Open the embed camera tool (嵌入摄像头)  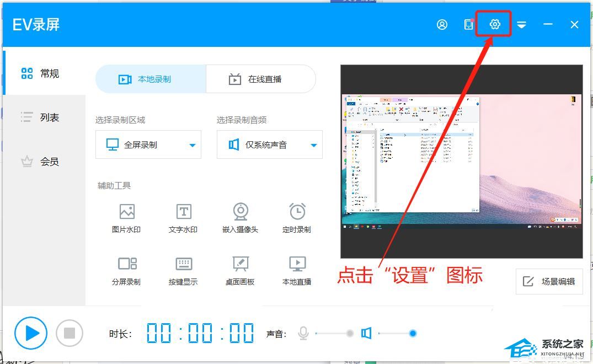click(240, 219)
